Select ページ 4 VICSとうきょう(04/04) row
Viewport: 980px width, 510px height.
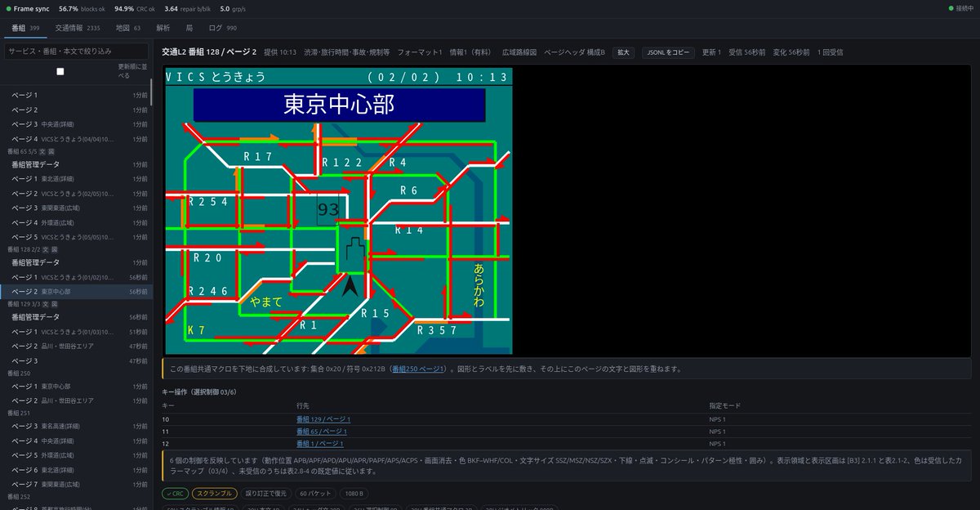(75, 139)
